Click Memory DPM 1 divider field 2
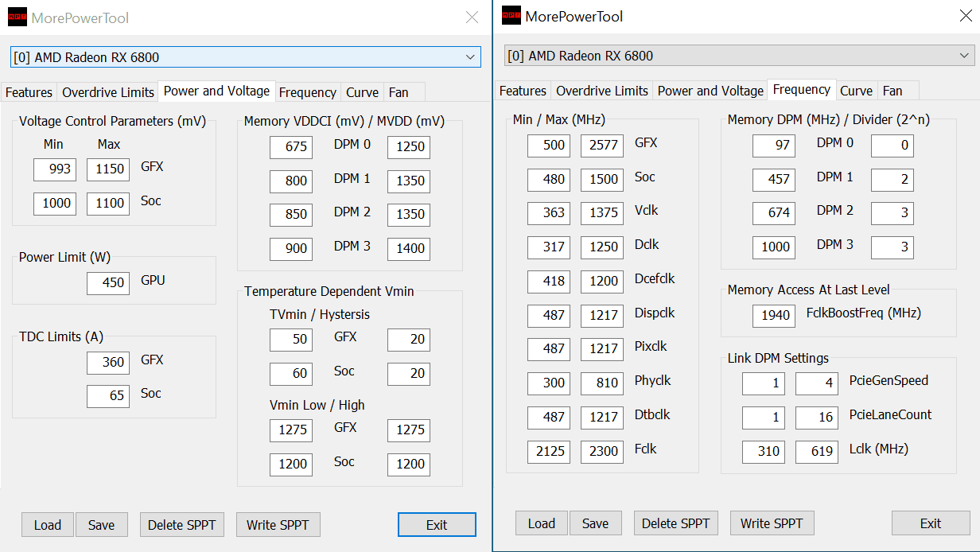The image size is (980, 552). tap(892, 180)
